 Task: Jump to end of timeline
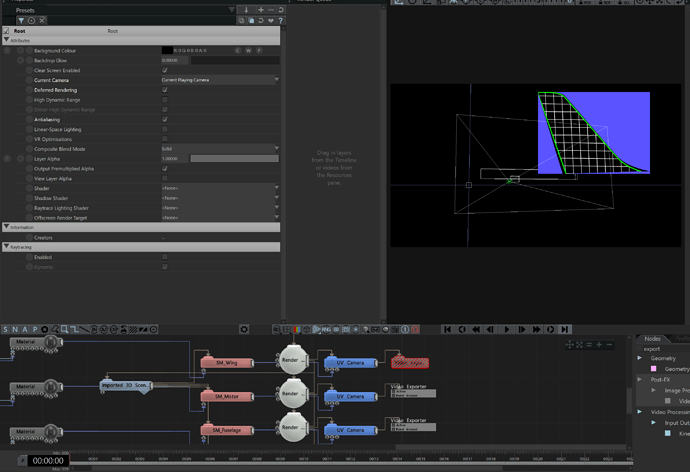(x=565, y=329)
